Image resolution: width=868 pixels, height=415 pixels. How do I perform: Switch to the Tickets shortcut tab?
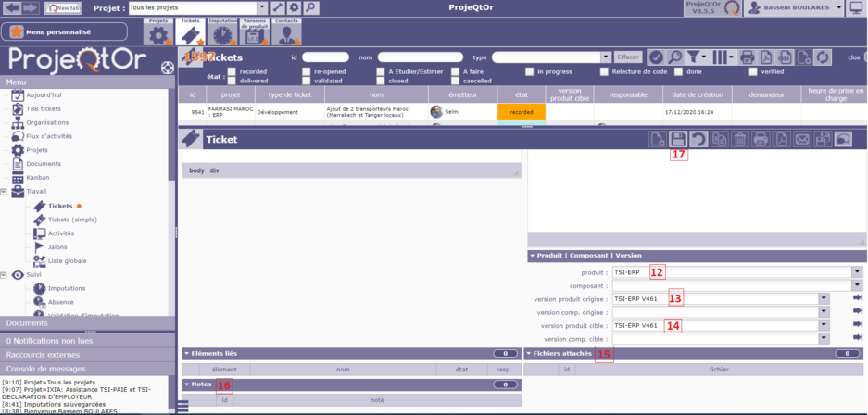click(191, 32)
